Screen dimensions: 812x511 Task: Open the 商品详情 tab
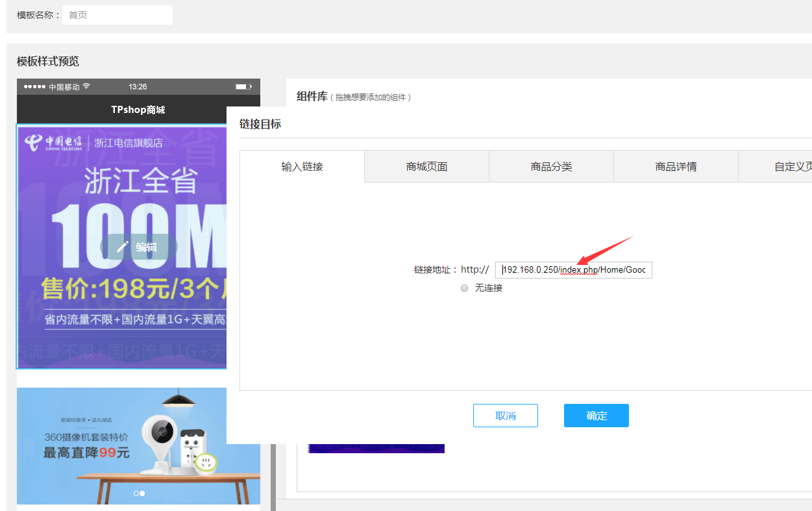[676, 167]
